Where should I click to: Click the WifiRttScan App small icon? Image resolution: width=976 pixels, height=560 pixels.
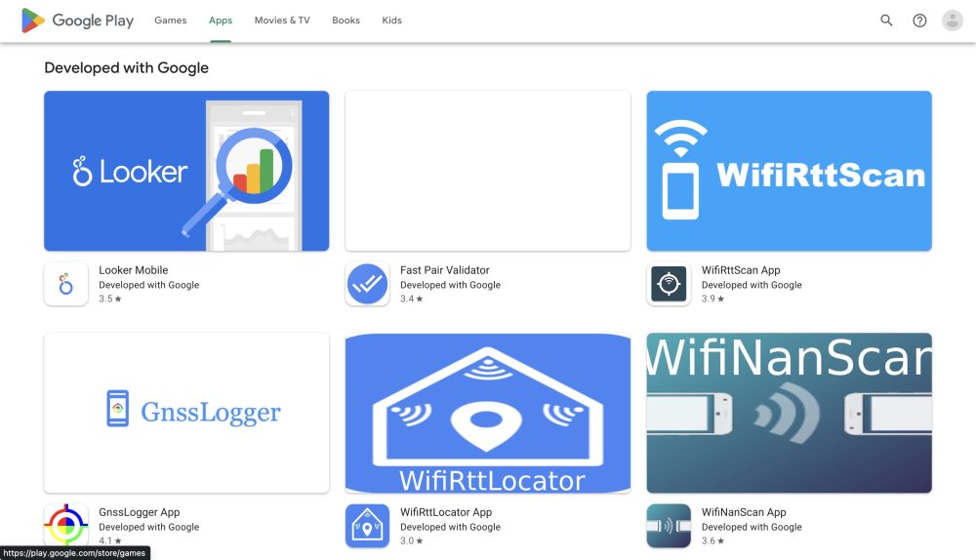(669, 285)
